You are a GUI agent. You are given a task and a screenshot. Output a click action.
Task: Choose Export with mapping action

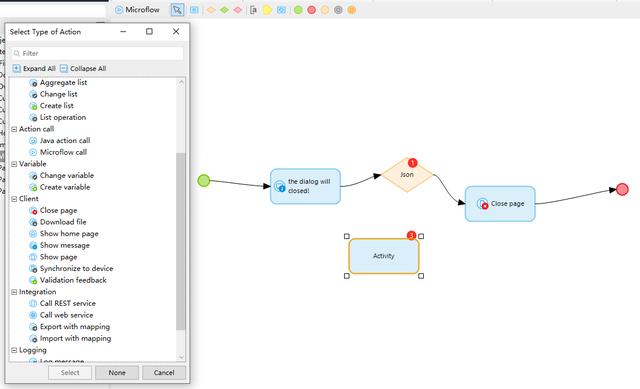[69, 327]
